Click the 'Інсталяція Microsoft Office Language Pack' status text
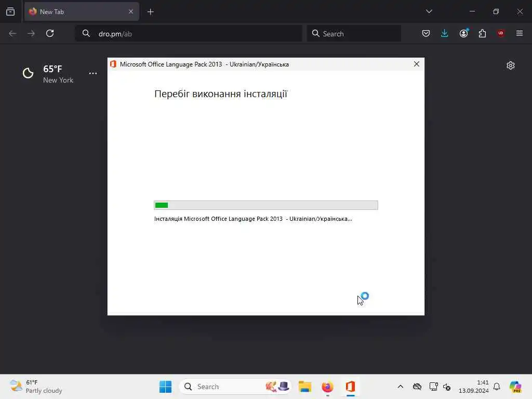This screenshot has height=399, width=532. [x=253, y=219]
